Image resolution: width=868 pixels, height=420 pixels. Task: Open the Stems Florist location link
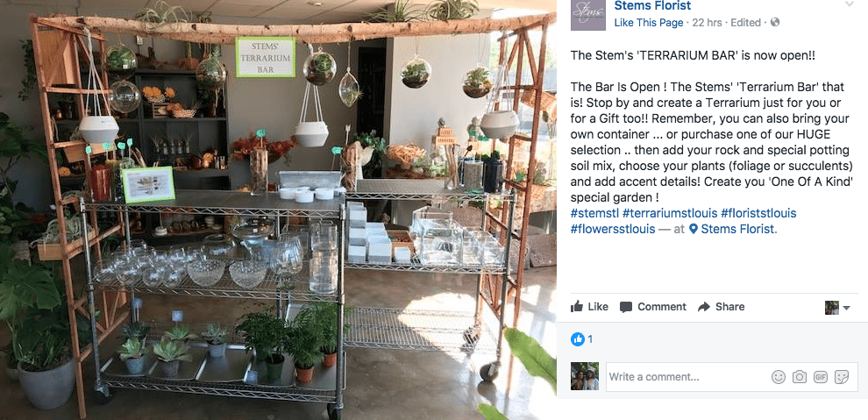tap(734, 229)
